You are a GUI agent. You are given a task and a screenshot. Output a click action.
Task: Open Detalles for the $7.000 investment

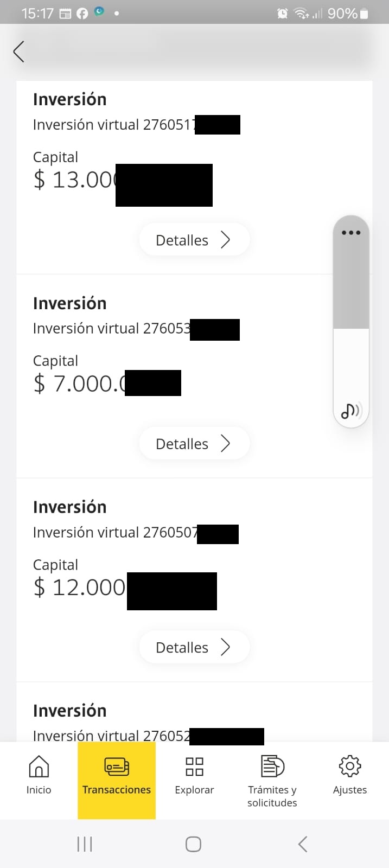pos(194,444)
